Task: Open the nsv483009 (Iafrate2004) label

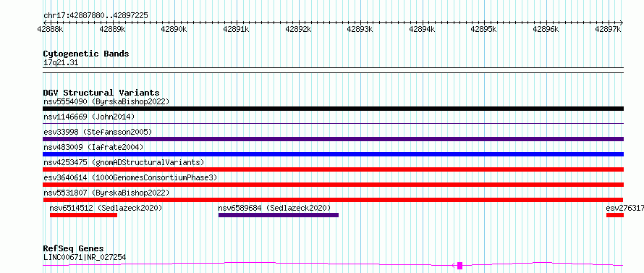Action: pyautogui.click(x=93, y=147)
